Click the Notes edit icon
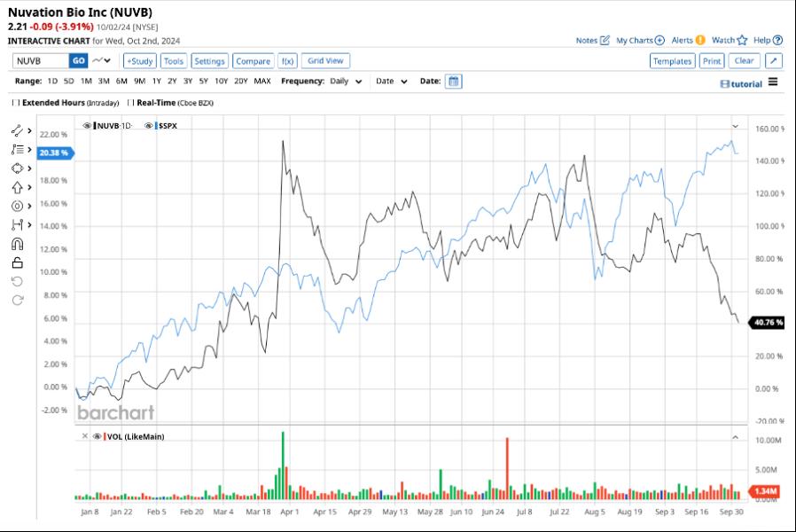 tap(605, 40)
